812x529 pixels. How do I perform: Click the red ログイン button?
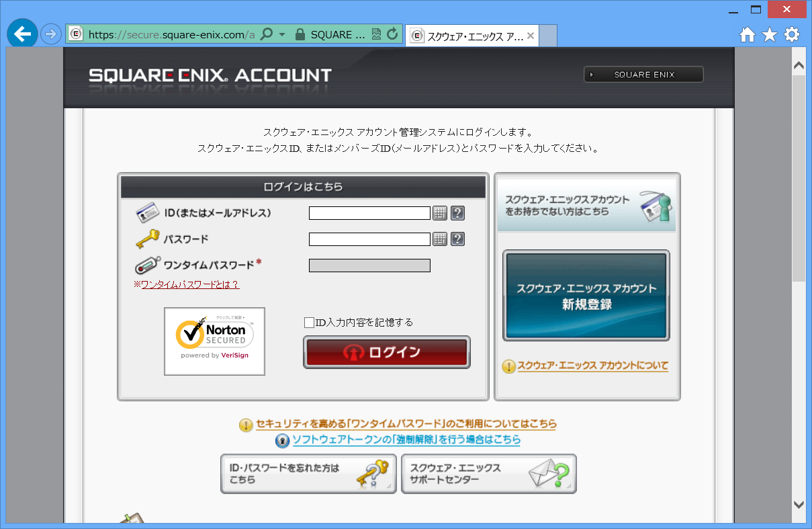tap(387, 352)
